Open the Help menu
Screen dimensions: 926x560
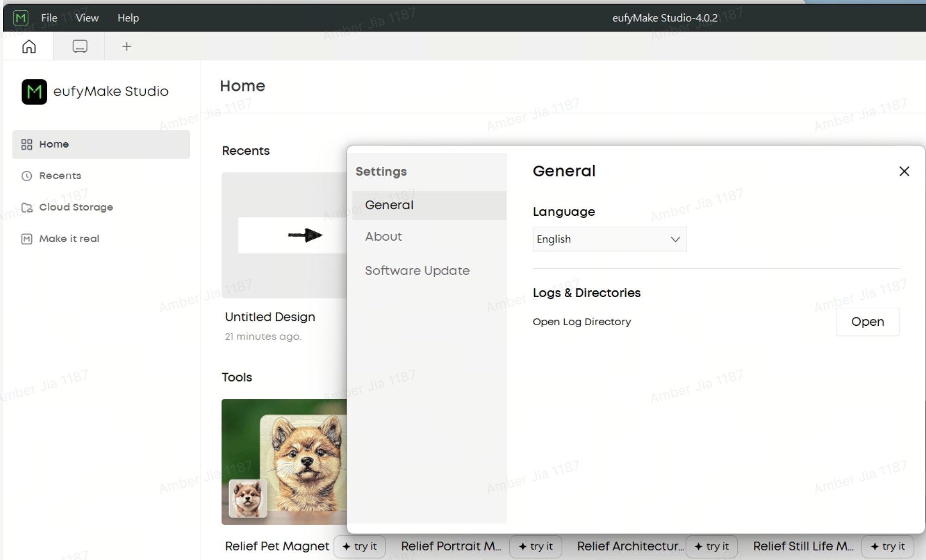click(x=128, y=18)
